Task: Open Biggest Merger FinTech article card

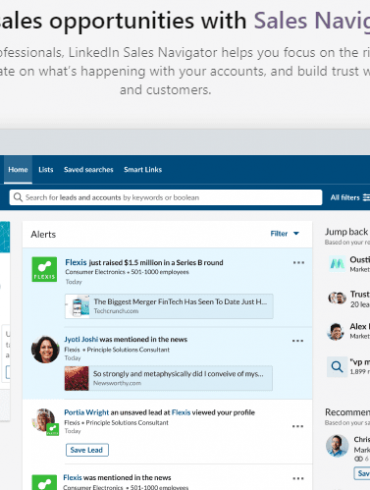Action: point(169,306)
